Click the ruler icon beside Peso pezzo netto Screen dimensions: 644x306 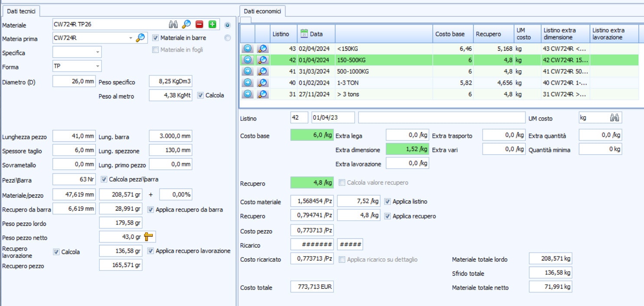[x=149, y=237]
